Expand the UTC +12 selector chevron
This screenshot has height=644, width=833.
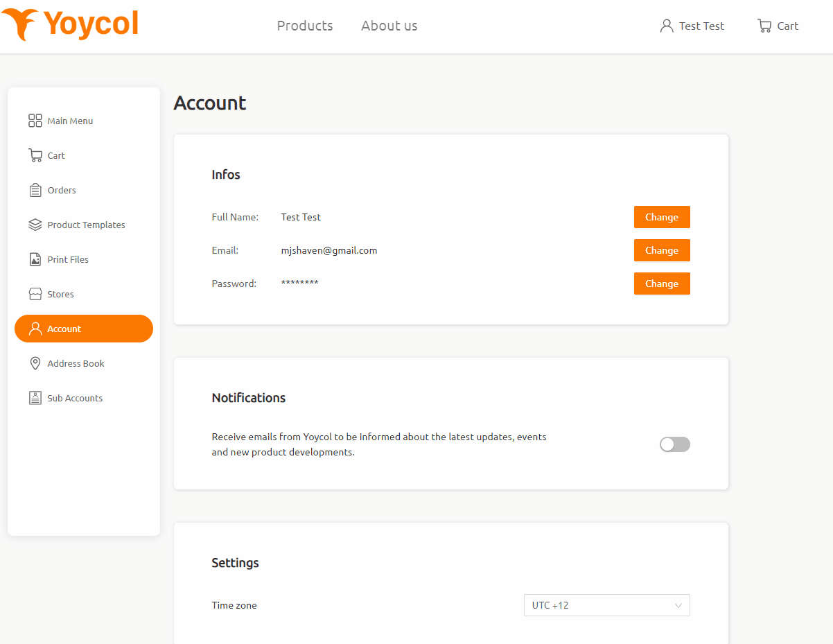coord(678,604)
